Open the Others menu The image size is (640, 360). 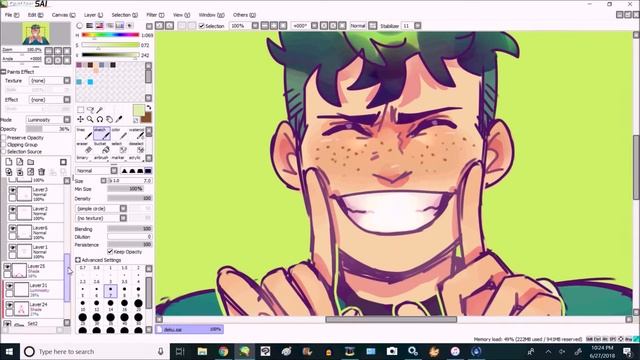click(x=244, y=15)
